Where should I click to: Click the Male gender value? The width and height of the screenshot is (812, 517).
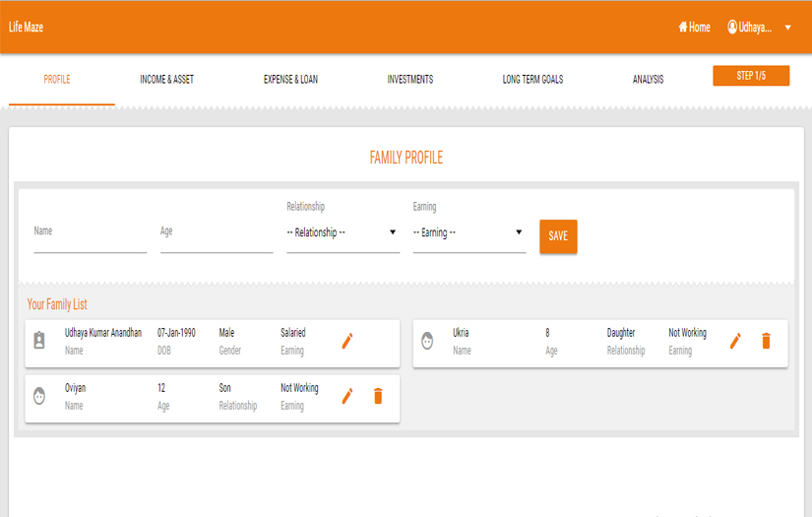point(226,333)
